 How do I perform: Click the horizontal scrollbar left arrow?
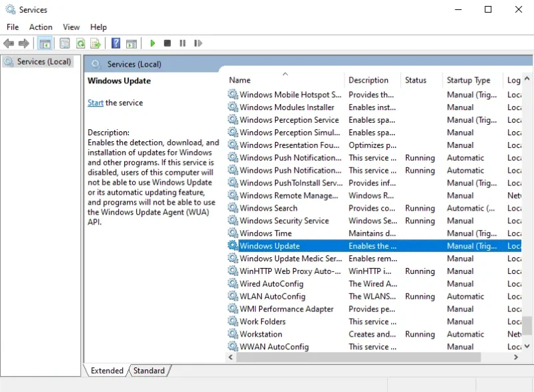[231, 357]
